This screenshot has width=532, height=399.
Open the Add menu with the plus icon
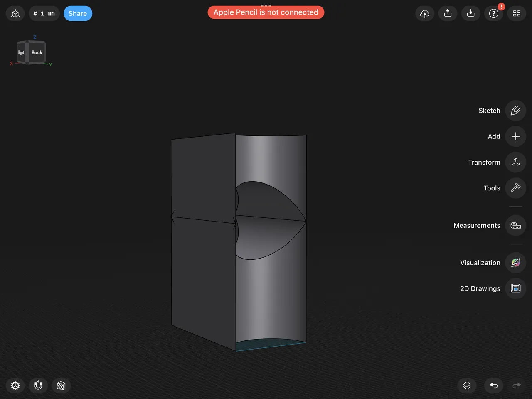(515, 136)
